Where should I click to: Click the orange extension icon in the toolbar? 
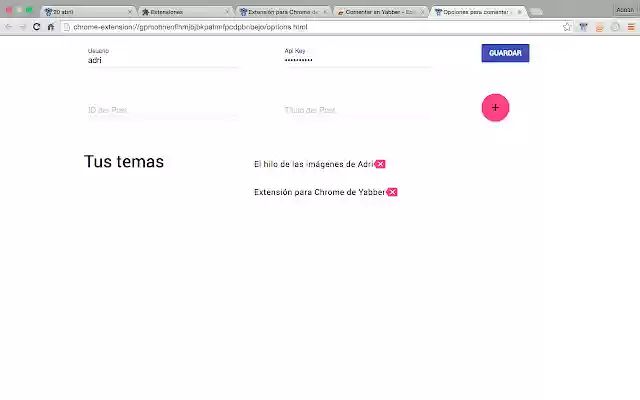point(599,27)
